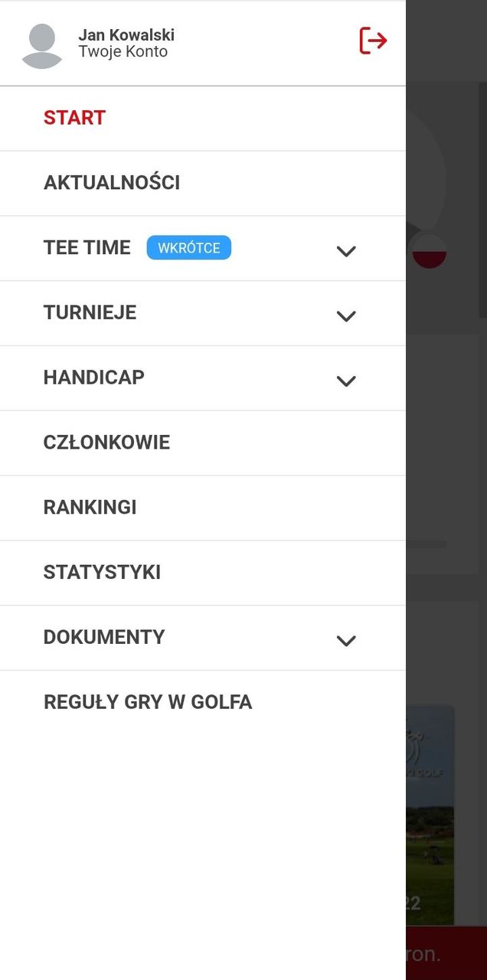Viewport: 487px width, 980px height.
Task: Tap the grey user avatar icon
Action: (42, 46)
